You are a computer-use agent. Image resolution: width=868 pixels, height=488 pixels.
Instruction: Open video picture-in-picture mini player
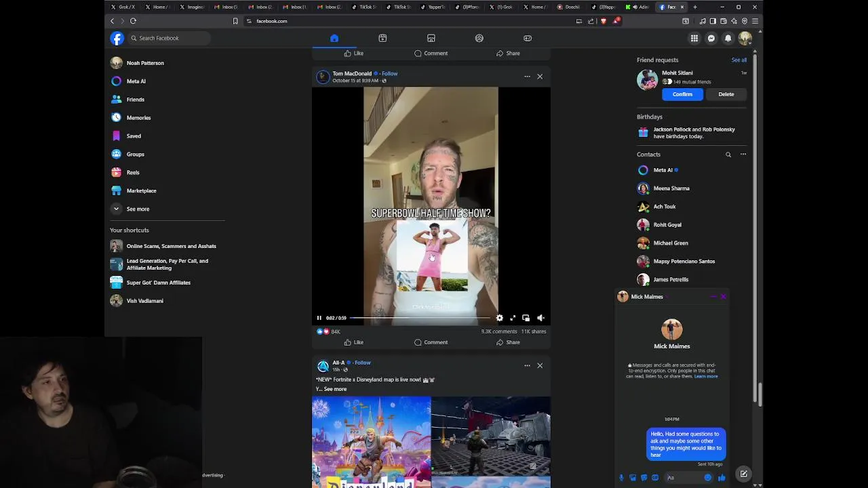pos(526,318)
